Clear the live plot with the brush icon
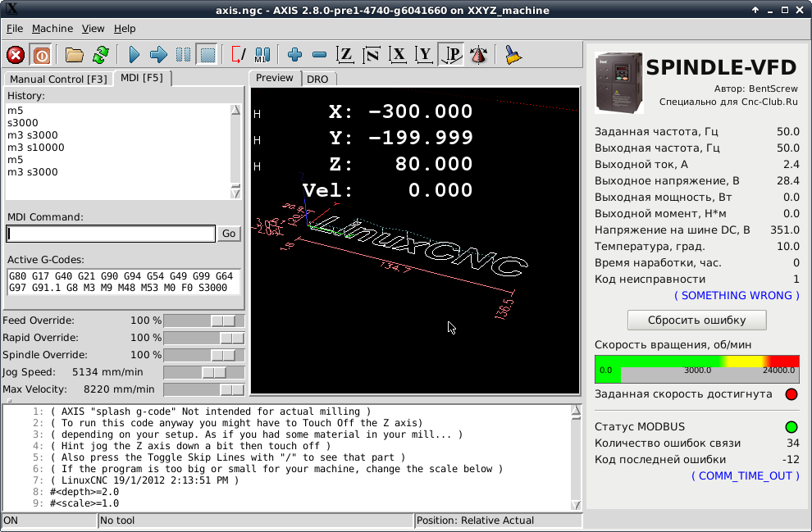Viewport: 812px width, 532px height. click(x=513, y=55)
